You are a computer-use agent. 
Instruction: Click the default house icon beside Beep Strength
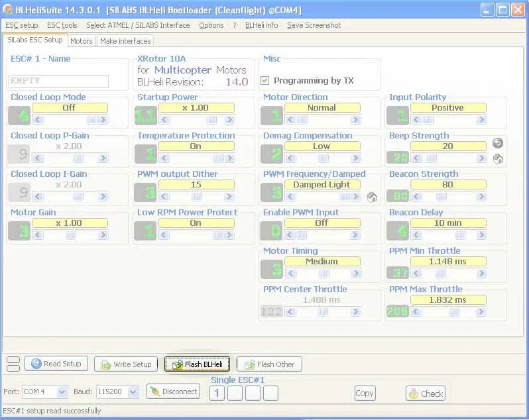pyautogui.click(x=498, y=158)
